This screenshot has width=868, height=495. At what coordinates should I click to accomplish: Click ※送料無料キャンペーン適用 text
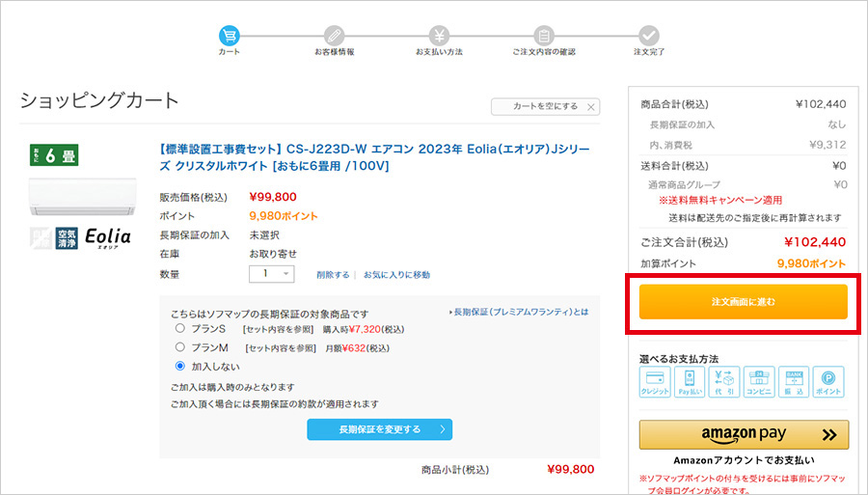(720, 201)
